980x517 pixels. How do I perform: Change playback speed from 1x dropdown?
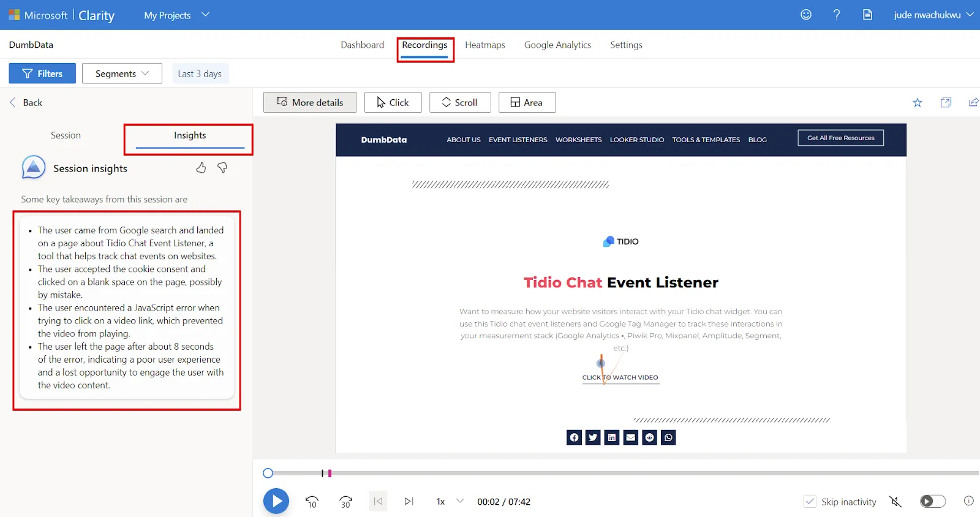[x=450, y=501]
